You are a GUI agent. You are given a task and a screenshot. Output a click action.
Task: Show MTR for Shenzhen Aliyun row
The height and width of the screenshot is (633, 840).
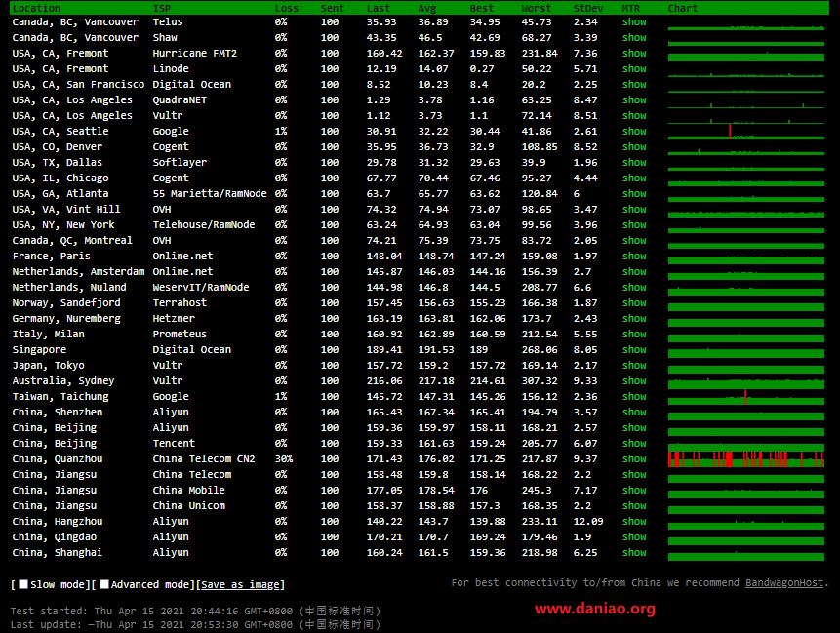point(634,412)
